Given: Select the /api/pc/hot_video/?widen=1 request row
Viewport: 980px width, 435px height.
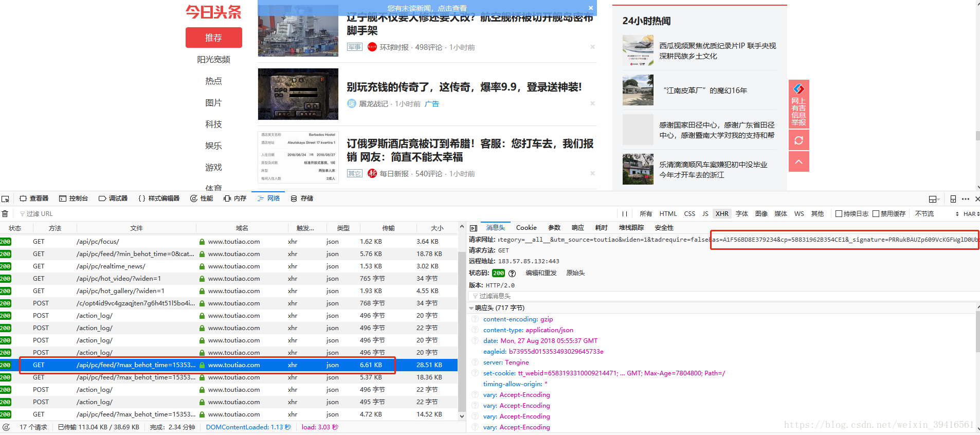Looking at the screenshot, I should pos(229,279).
